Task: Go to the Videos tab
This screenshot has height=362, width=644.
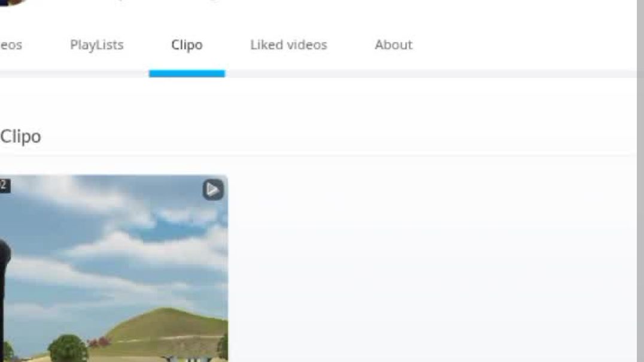Action: (x=9, y=44)
